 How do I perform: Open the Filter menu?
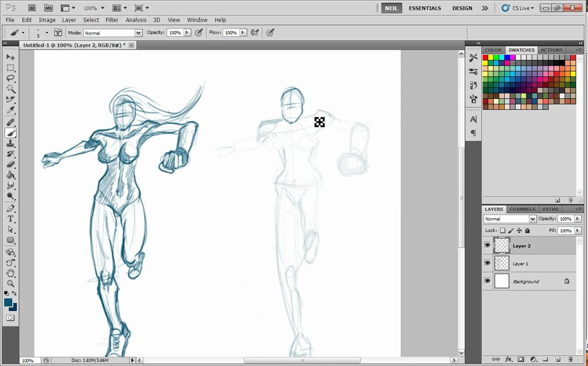pos(111,20)
